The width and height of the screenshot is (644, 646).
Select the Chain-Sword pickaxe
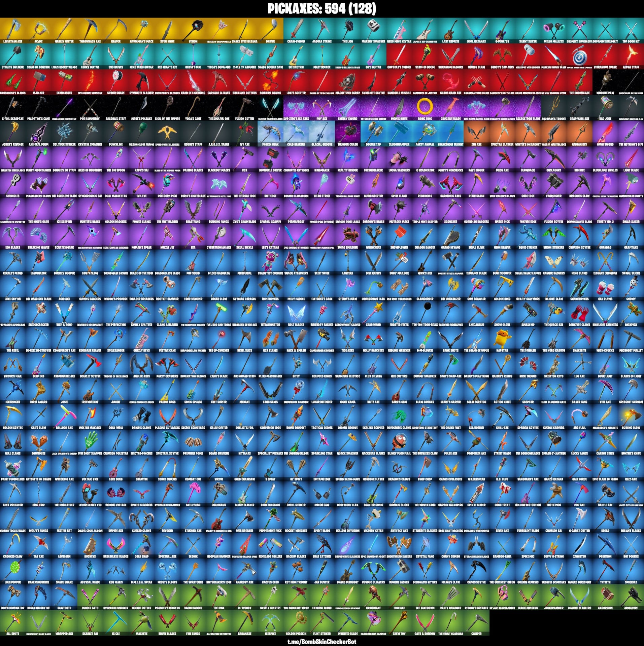[x=296, y=31]
